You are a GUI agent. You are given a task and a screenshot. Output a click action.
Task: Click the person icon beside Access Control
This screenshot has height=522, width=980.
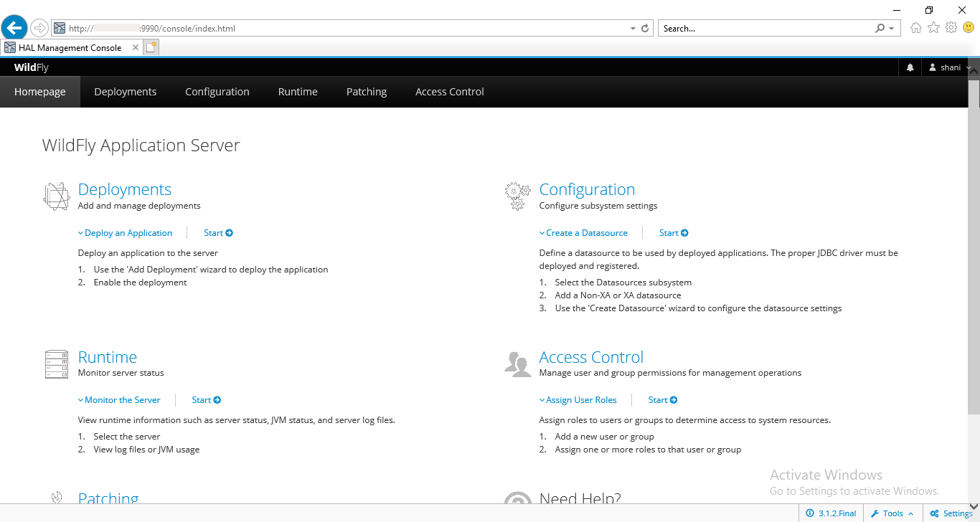coord(518,363)
